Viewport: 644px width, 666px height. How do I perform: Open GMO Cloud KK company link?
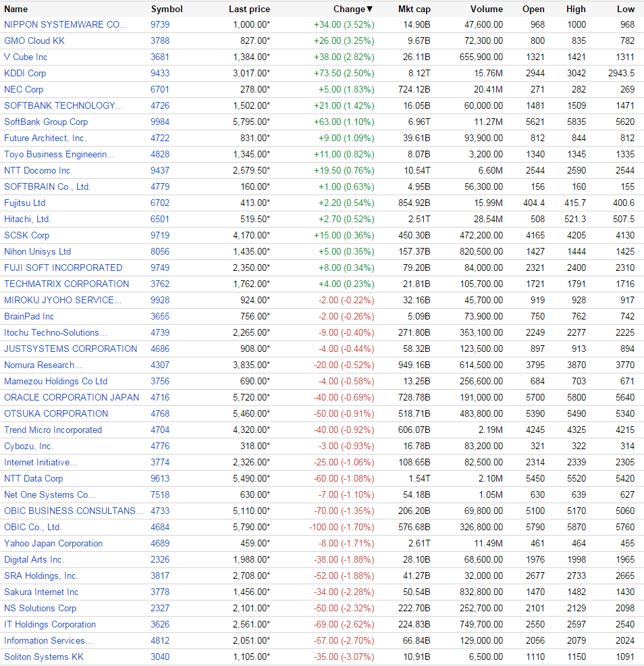(34, 41)
